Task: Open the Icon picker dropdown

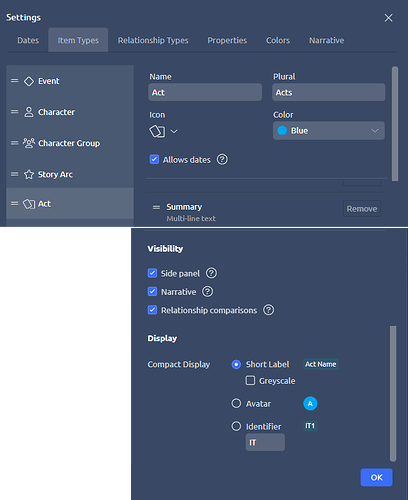Action: coord(163,131)
